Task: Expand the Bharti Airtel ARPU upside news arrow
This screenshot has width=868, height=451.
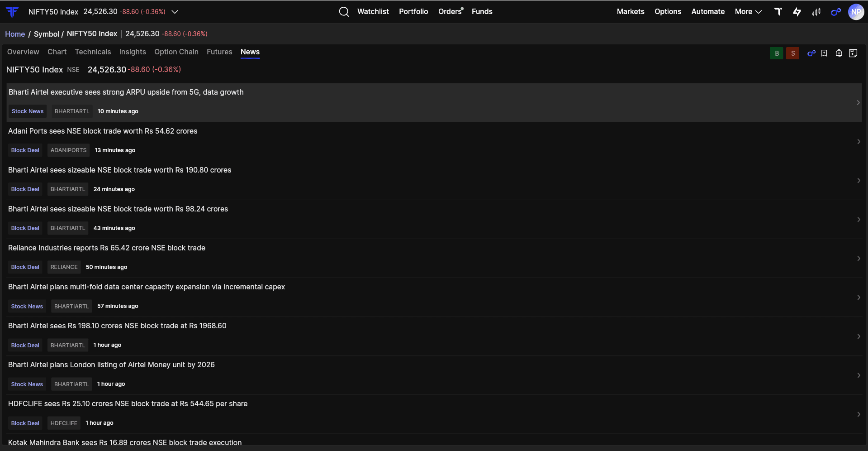Action: tap(858, 103)
